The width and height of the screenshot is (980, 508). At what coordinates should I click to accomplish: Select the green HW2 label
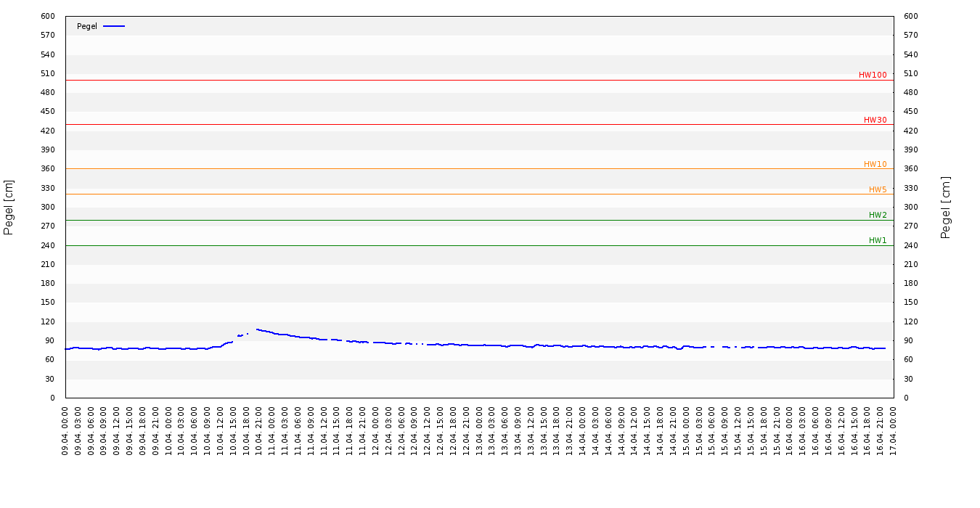pyautogui.click(x=878, y=215)
